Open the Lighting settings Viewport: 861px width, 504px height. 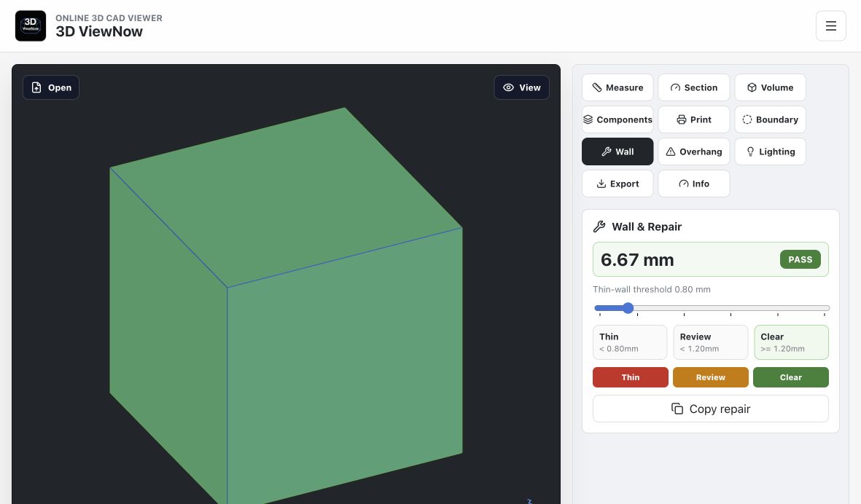pyautogui.click(x=771, y=152)
